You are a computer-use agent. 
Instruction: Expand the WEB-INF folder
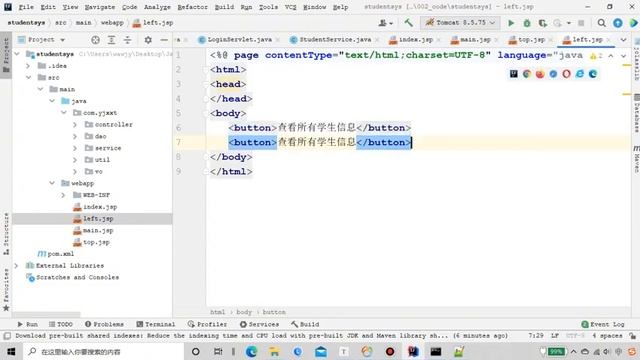(63, 195)
